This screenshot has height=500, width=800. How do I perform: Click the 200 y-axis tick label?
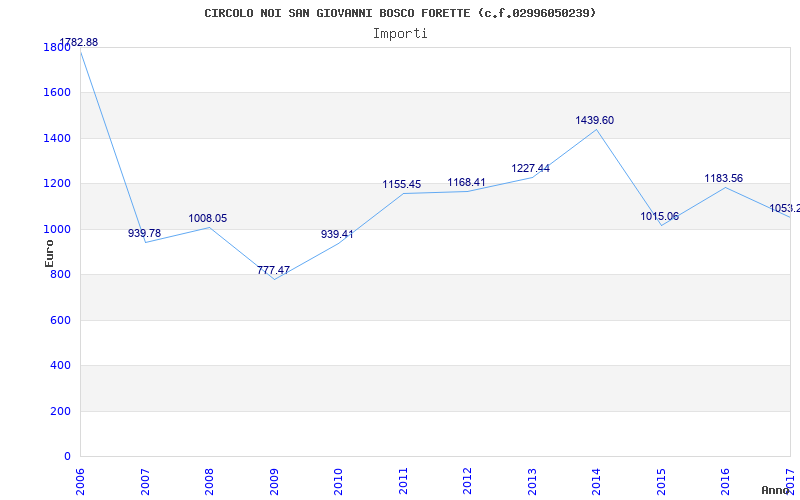(60, 411)
